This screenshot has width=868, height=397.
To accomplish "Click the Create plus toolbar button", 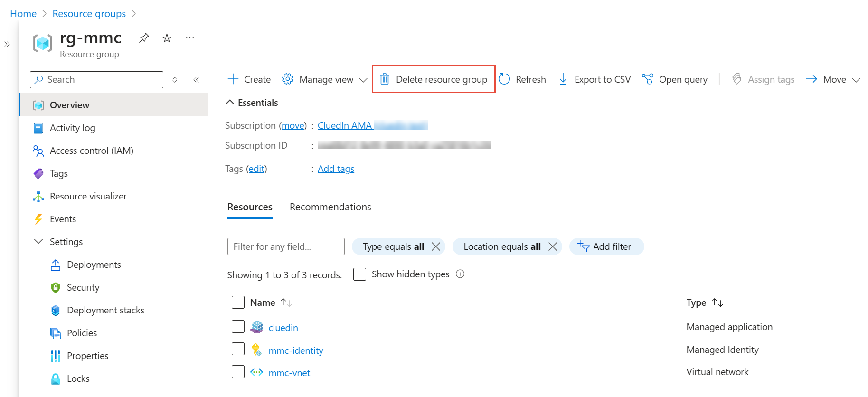I will click(x=249, y=79).
